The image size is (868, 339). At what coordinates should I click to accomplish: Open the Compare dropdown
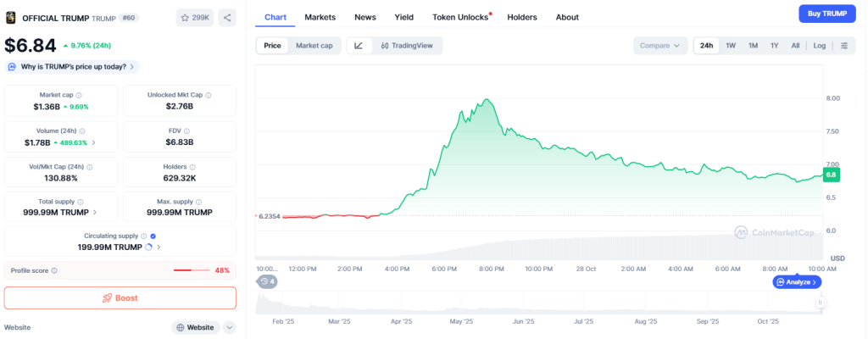[x=660, y=46]
